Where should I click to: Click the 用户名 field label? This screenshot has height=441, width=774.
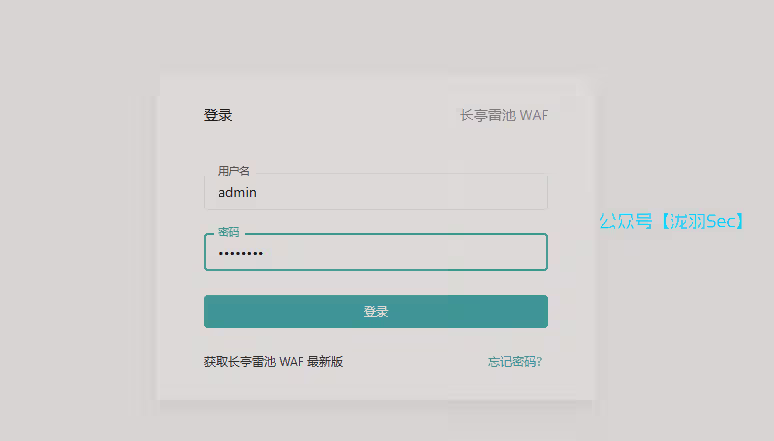click(233, 171)
